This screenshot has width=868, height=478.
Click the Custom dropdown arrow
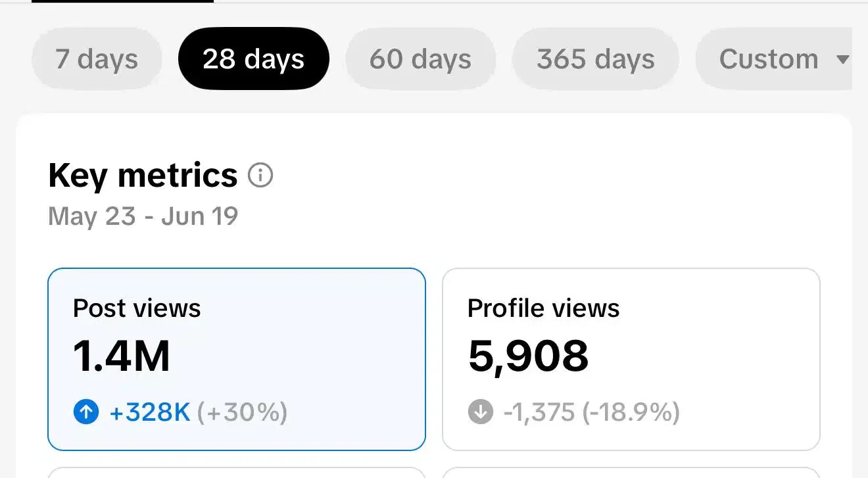(842, 59)
